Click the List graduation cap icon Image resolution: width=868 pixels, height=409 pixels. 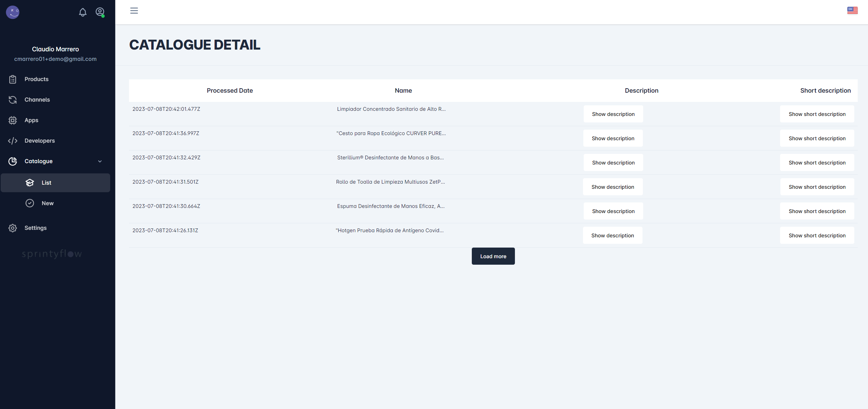(x=30, y=183)
